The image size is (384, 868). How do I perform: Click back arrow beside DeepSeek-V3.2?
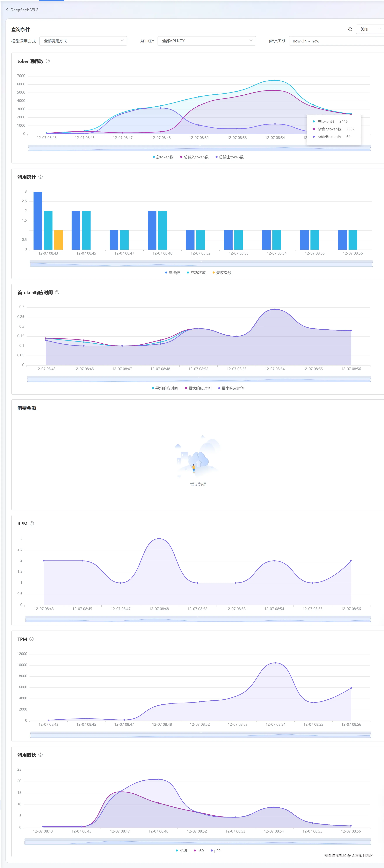pyautogui.click(x=7, y=10)
